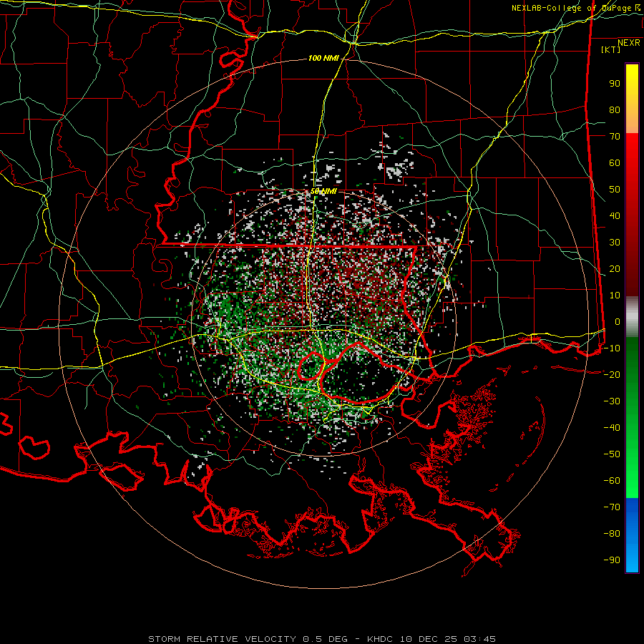Click the "100 NMI" range ring label
Viewport: 644px width, 644px height.
[323, 59]
